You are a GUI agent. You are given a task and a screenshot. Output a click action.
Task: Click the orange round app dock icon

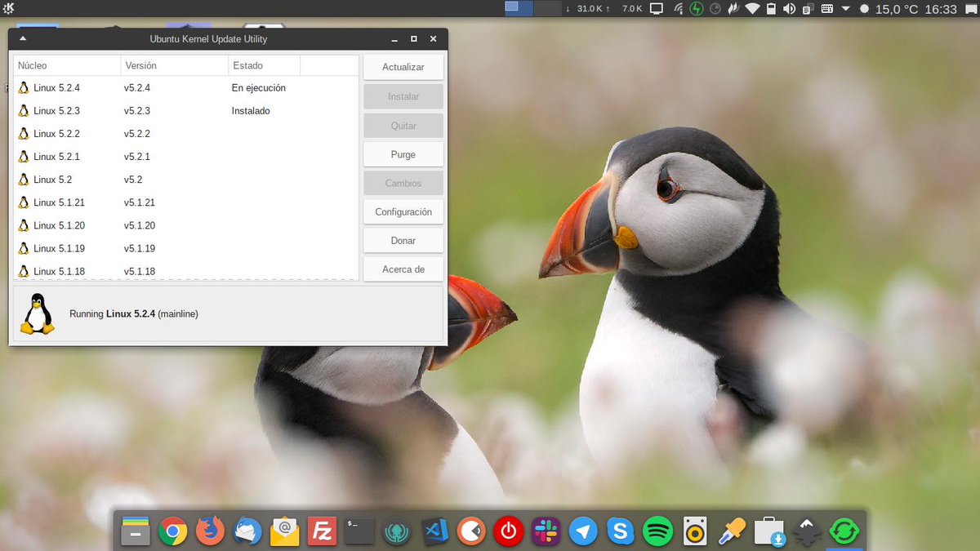tap(471, 531)
